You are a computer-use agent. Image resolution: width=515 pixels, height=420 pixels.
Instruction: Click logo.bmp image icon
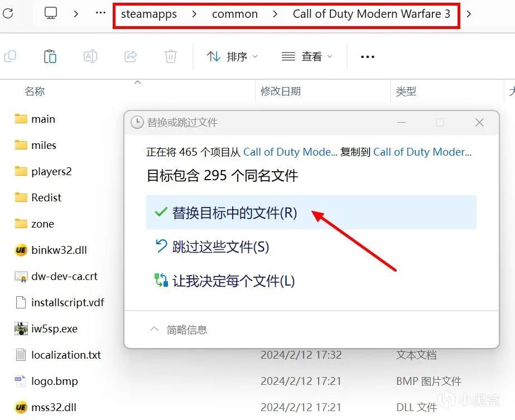[x=20, y=381]
